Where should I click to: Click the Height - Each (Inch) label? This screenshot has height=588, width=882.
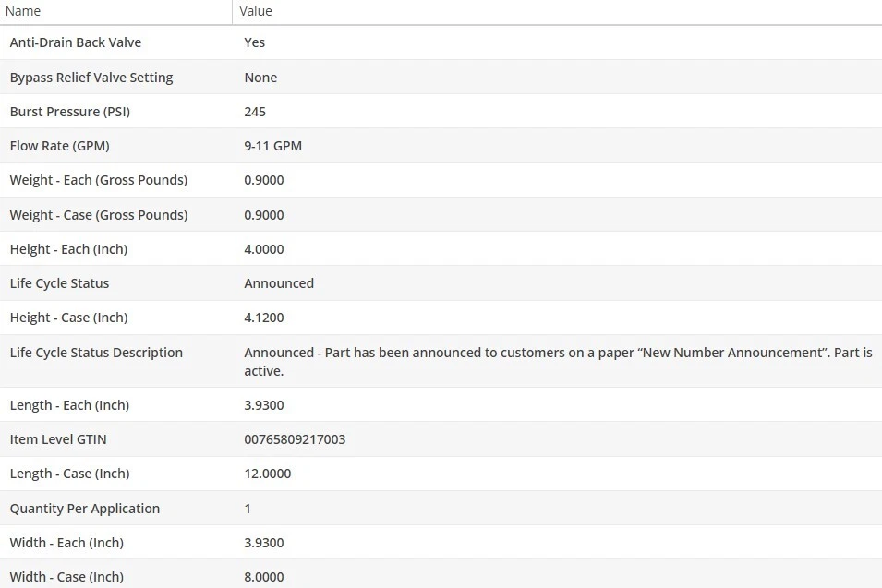(68, 249)
